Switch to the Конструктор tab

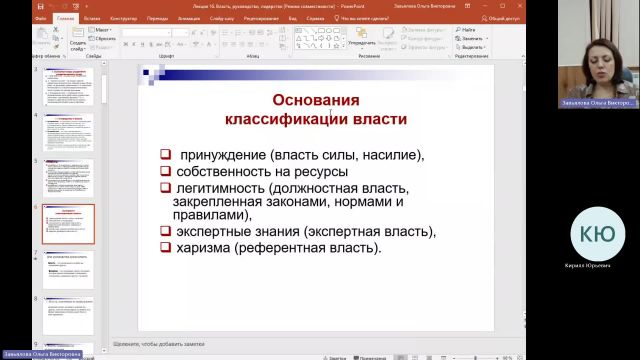click(x=123, y=18)
